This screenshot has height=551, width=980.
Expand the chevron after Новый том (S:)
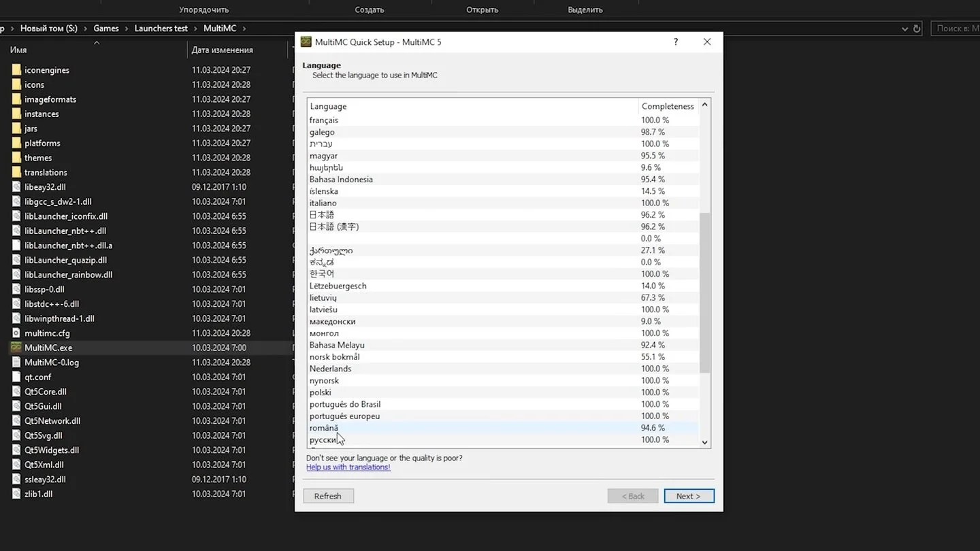coord(85,29)
